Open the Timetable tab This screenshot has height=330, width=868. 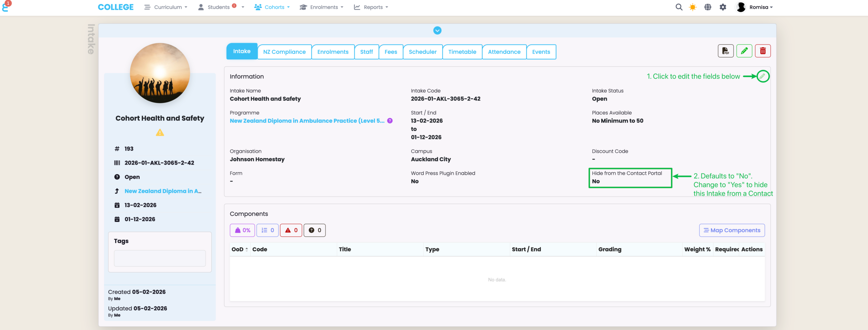pos(462,52)
